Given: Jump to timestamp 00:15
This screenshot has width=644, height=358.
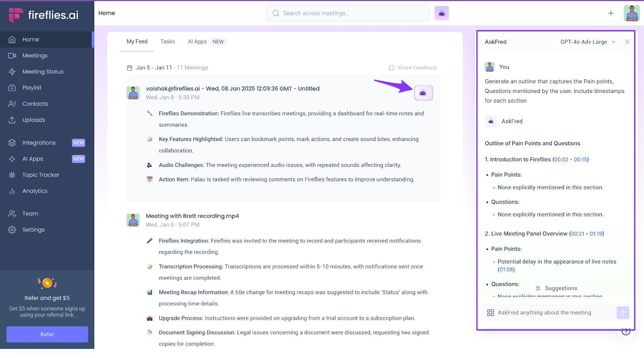Looking at the screenshot, I should 580,160.
